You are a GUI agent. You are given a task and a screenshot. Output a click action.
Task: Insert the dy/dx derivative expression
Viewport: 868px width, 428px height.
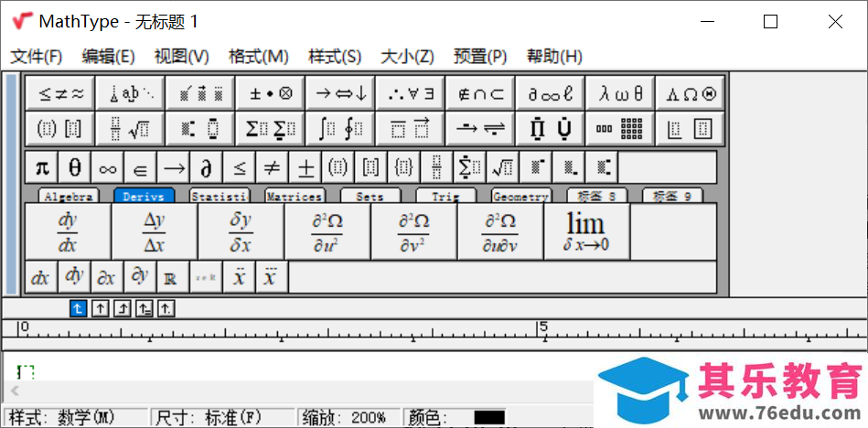[68, 231]
